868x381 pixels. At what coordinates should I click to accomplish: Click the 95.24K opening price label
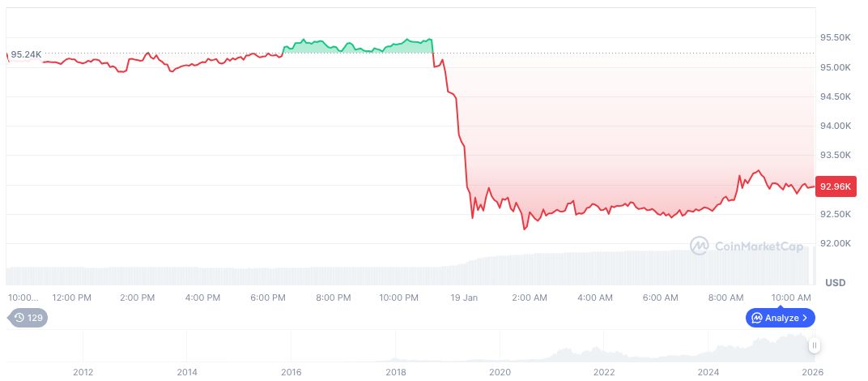coord(26,54)
